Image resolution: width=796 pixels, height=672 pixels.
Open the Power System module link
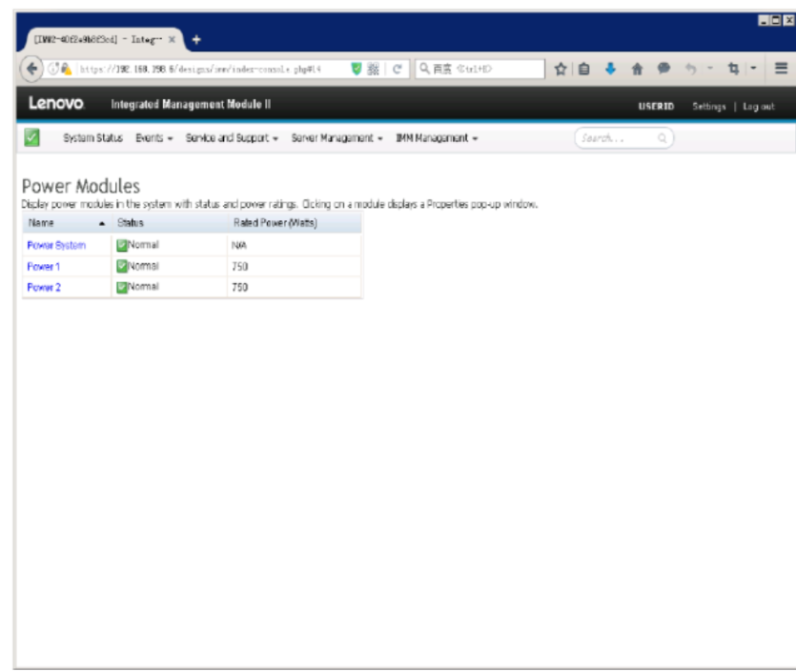(x=56, y=245)
